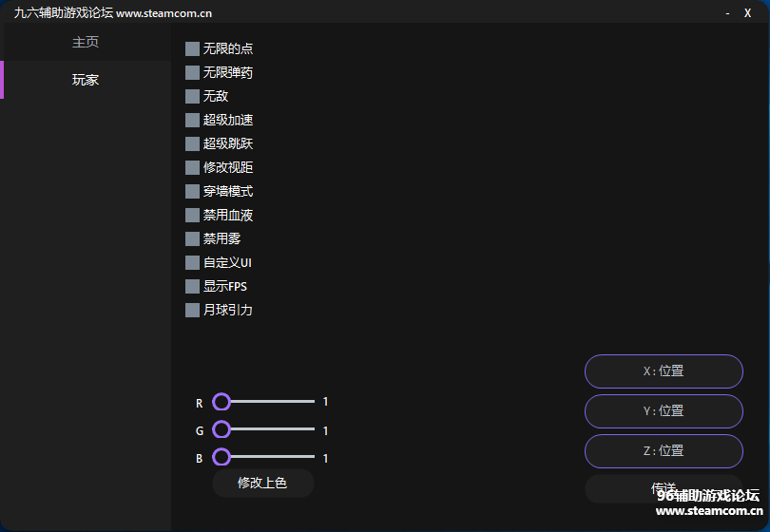Minimize the window using the dash button
The width and height of the screenshot is (770, 532).
[x=727, y=13]
